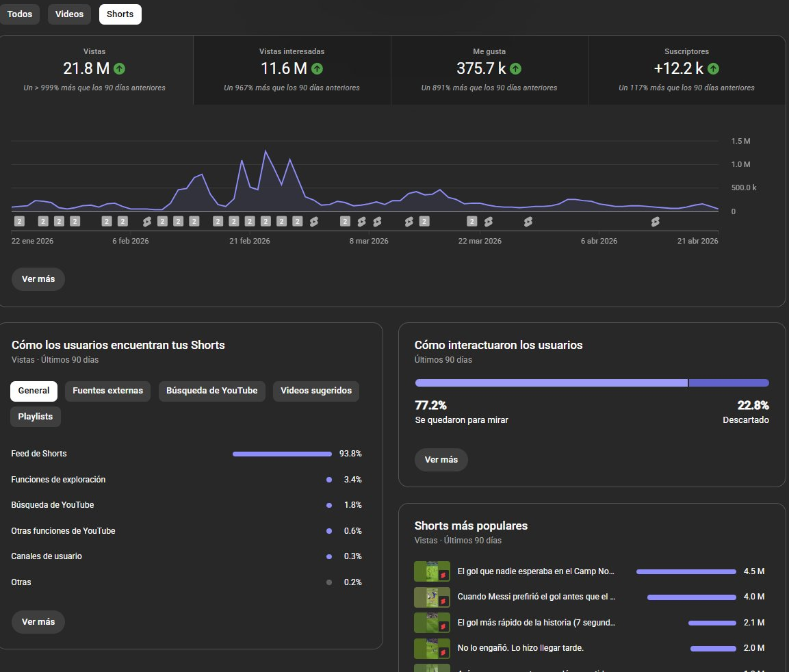Click the rightmost Shorts marker on the chart timeline

(655, 221)
